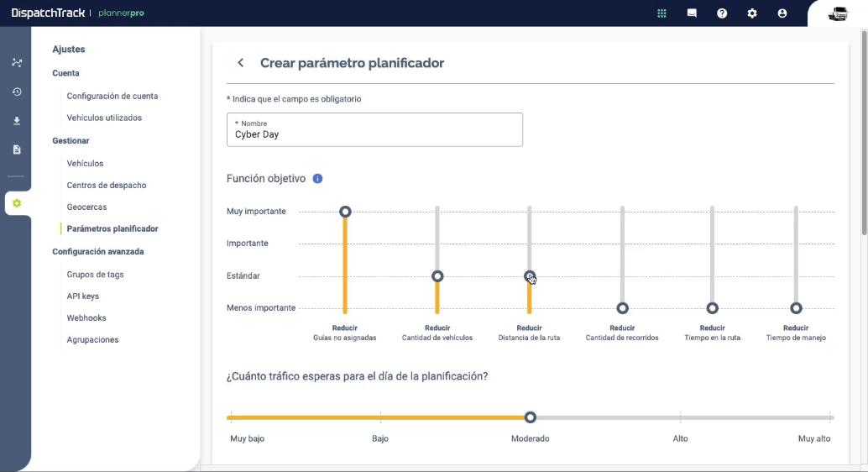Click Cantidad de recorridos slider handle
868x472 pixels.
click(x=622, y=308)
